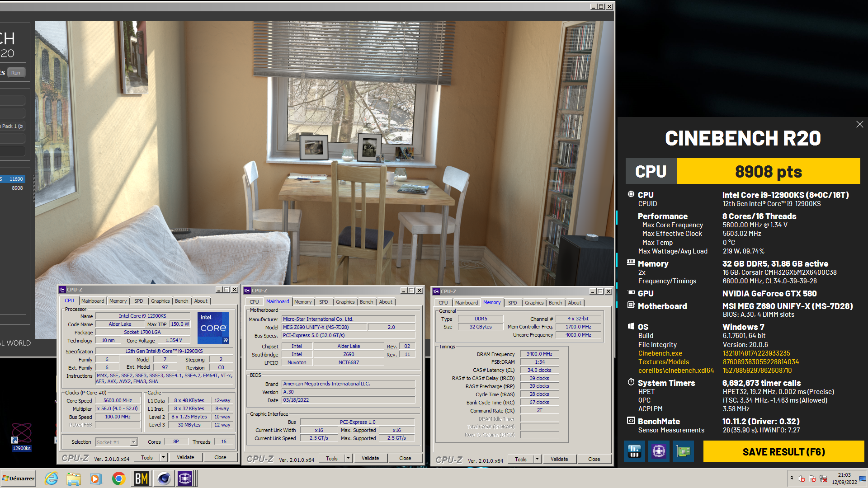Click the Cinebench.exe hash link

pyautogui.click(x=756, y=353)
